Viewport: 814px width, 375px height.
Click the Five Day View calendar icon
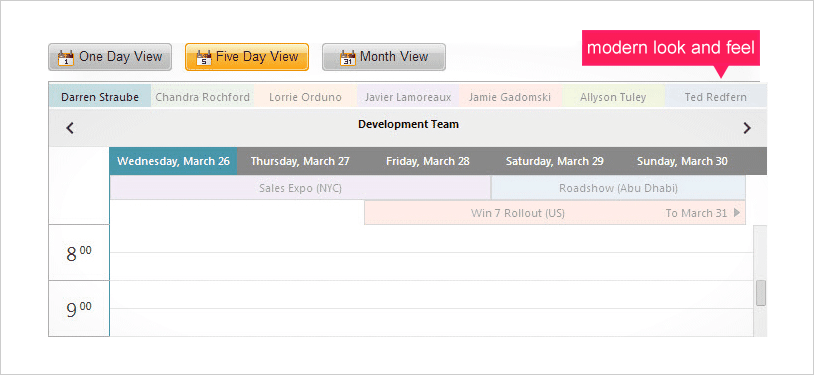point(204,57)
